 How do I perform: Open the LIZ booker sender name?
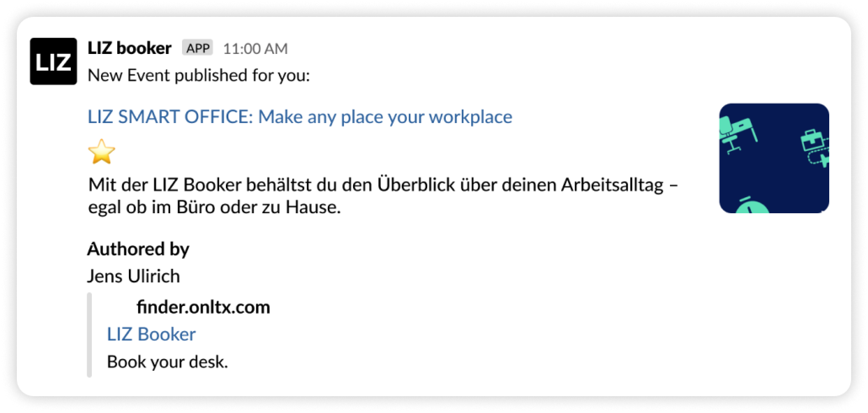(x=129, y=48)
